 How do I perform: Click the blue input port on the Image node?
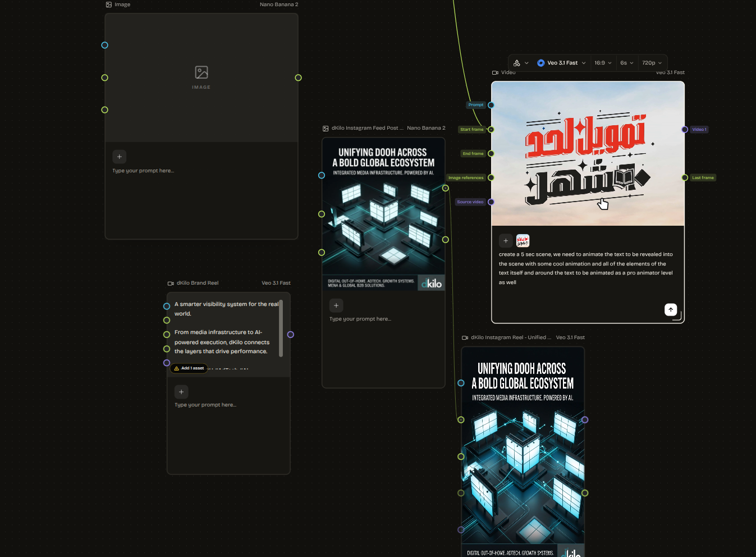105,45
